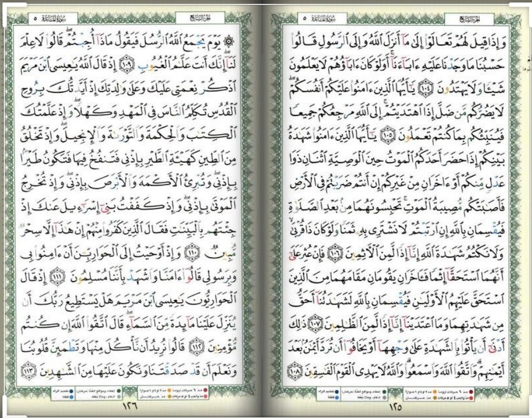Tap the verse 111 end marker
The width and height of the screenshot is (532, 418).
56,277
